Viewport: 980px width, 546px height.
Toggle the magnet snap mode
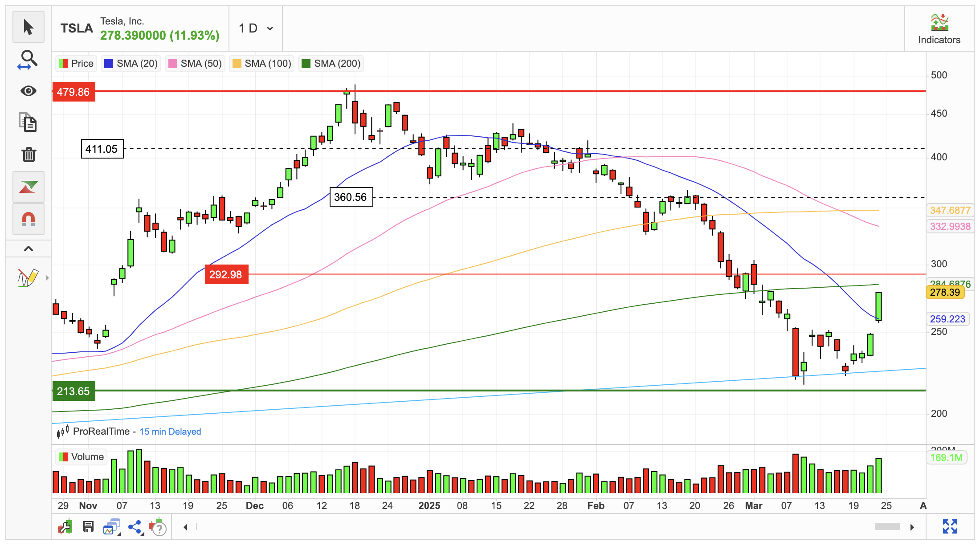[x=29, y=219]
